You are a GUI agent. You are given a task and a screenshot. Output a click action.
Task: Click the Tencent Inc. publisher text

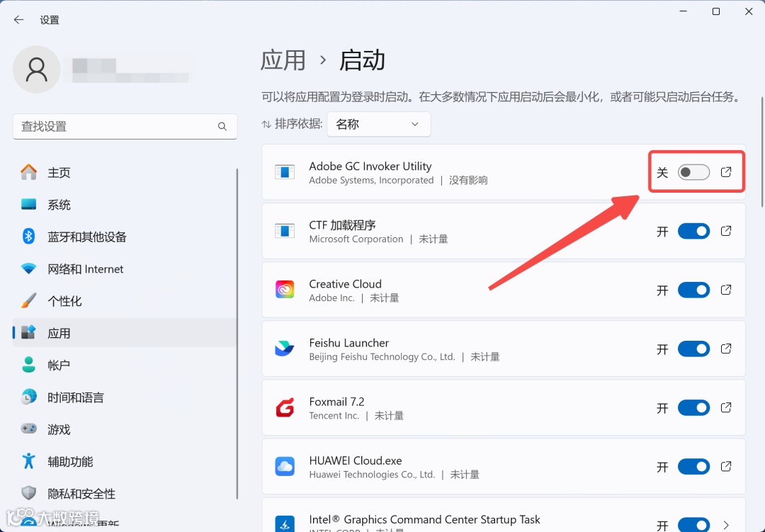tap(334, 416)
